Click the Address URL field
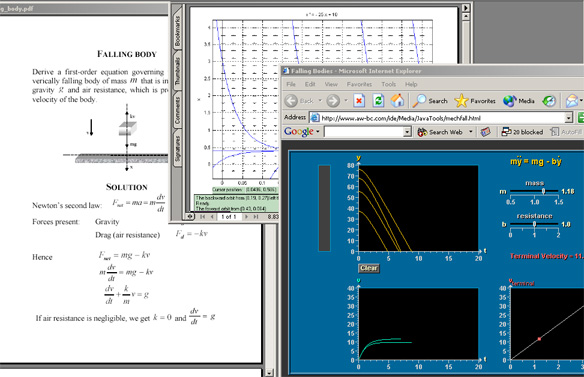584x377 pixels. tap(442, 118)
